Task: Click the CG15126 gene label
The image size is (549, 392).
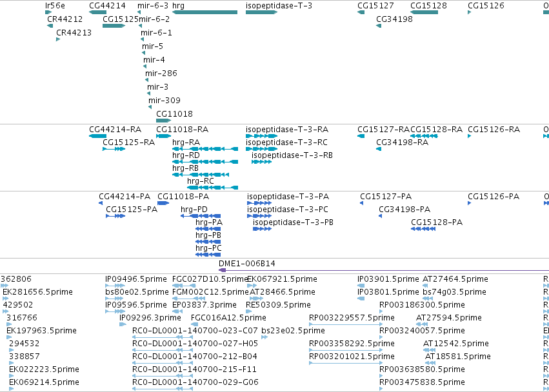Action: click(x=486, y=6)
